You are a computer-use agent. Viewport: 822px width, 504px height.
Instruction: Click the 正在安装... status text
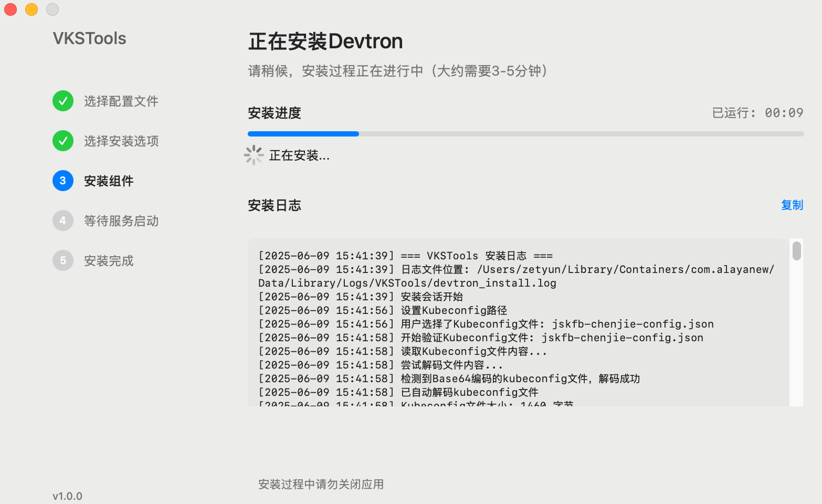[299, 155]
